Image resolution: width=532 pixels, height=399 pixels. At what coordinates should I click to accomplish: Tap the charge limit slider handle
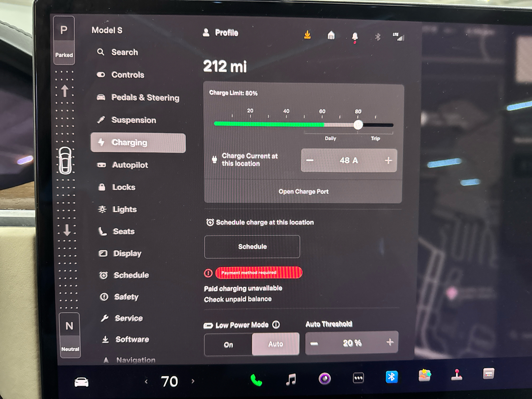tap(358, 125)
